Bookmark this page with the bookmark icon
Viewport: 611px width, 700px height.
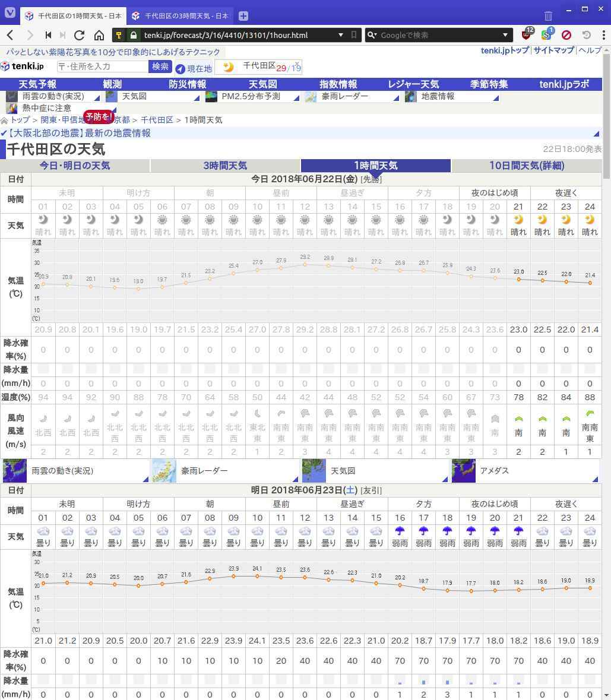pos(353,35)
